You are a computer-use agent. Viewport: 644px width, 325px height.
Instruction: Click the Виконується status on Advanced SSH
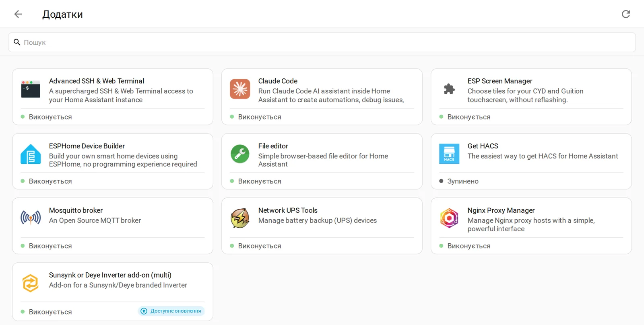point(50,117)
